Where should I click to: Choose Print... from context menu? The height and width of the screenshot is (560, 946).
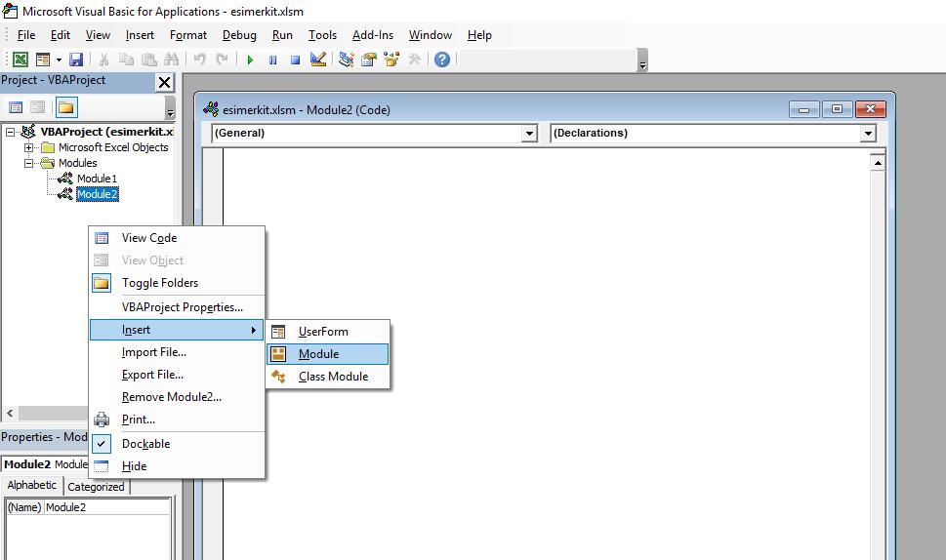[x=177, y=420]
